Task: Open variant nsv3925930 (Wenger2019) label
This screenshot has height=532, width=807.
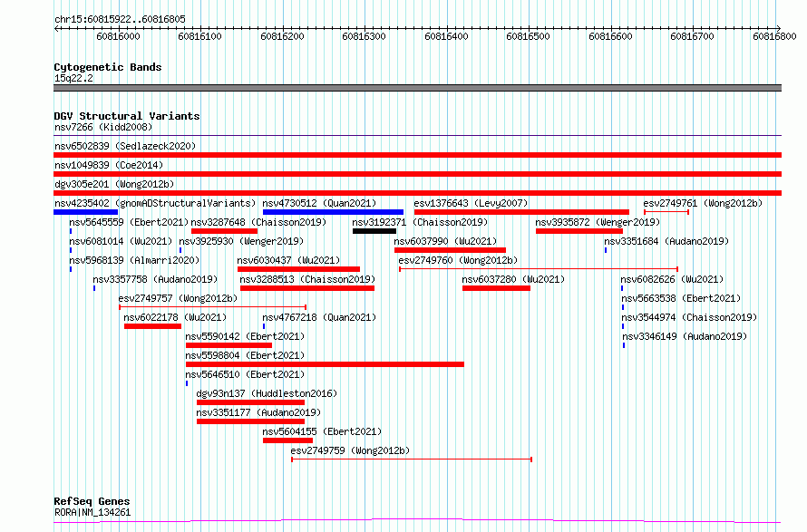Action: coord(241,241)
